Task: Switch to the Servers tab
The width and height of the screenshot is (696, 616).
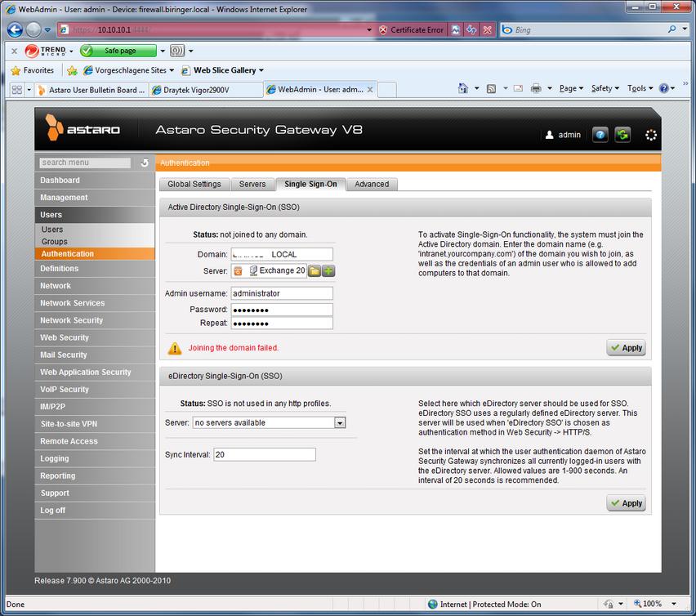Action: point(252,184)
